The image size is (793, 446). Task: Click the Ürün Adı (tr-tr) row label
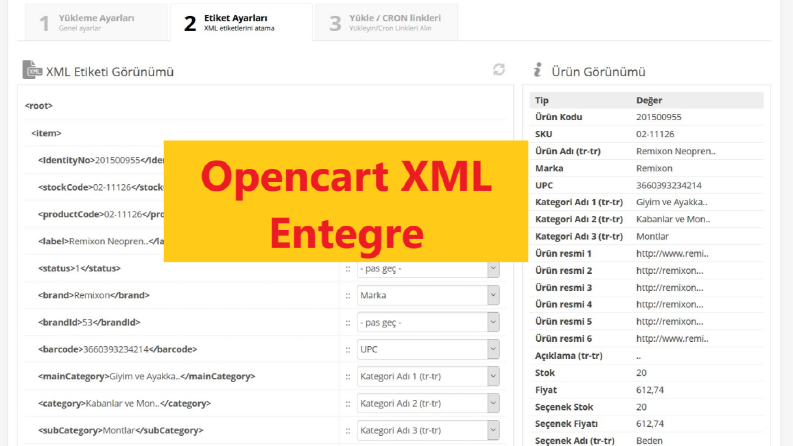pos(567,151)
